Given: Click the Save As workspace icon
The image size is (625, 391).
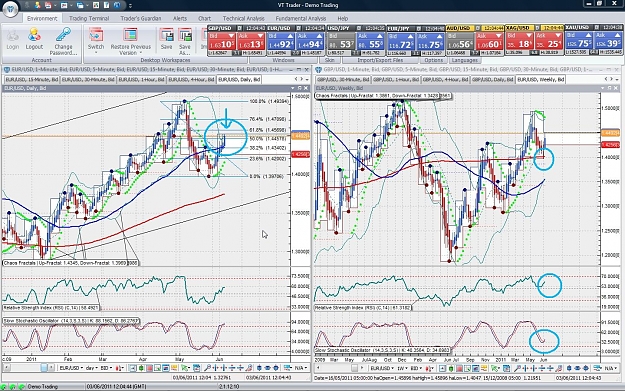Looking at the screenshot, I should [x=185, y=35].
